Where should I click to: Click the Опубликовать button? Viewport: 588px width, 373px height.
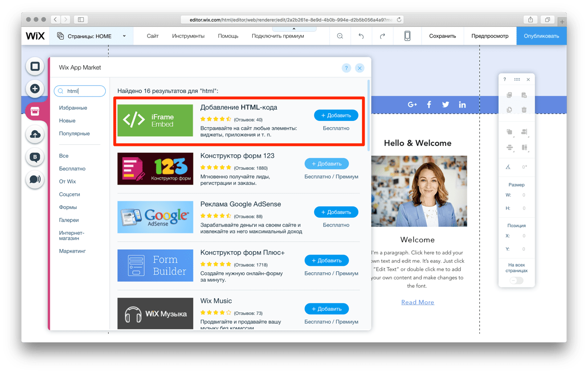click(x=541, y=36)
